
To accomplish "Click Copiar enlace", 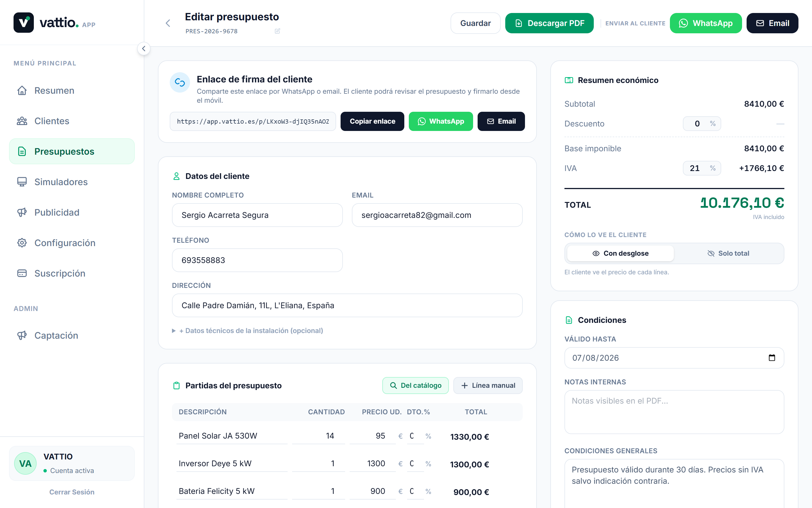I will coord(372,121).
